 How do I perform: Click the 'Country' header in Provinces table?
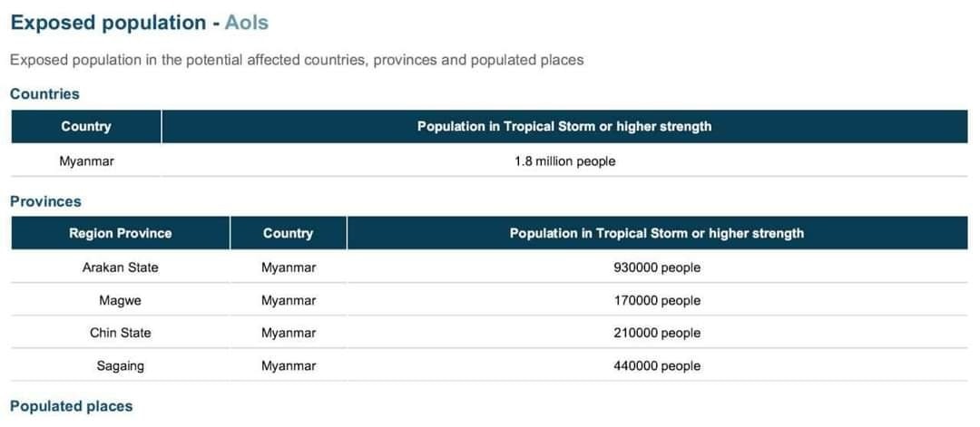click(x=289, y=234)
